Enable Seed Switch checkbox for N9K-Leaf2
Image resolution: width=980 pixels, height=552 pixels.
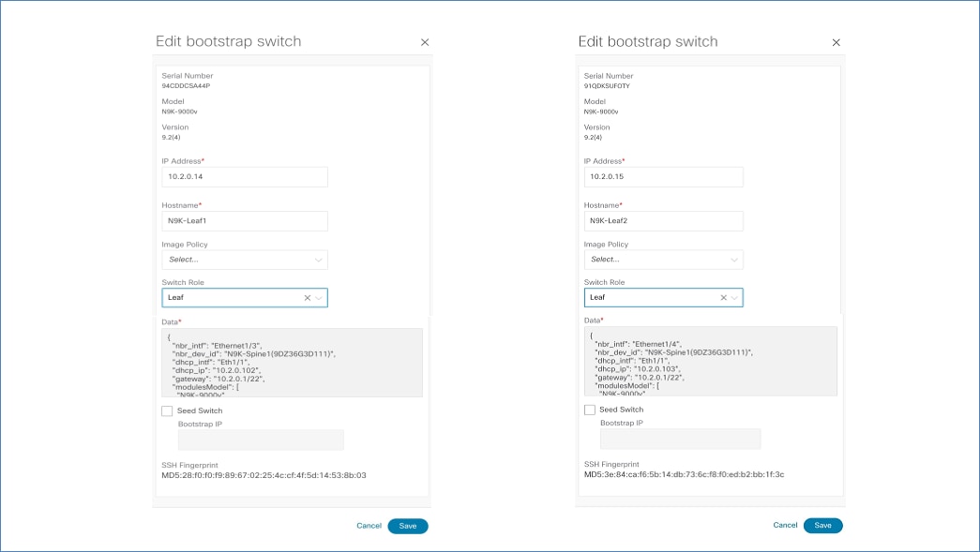click(x=589, y=410)
